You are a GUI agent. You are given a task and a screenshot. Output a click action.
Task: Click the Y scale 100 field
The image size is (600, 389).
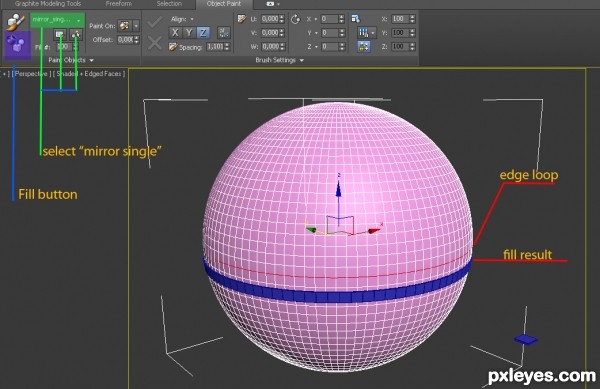(x=400, y=33)
